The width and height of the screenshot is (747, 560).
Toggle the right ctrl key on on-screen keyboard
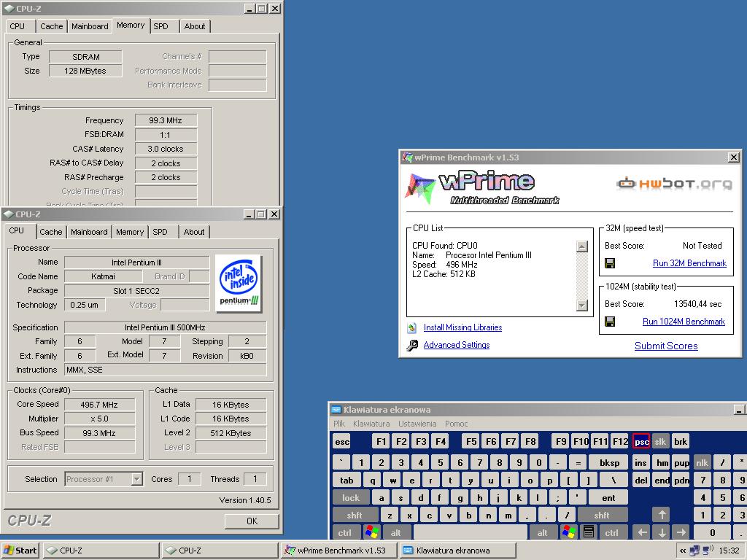(x=612, y=532)
